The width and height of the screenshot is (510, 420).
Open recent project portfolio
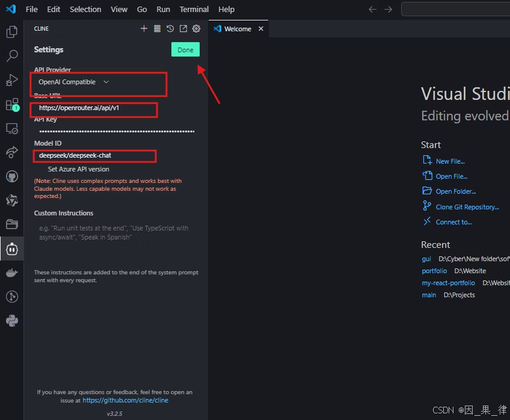[x=434, y=271]
